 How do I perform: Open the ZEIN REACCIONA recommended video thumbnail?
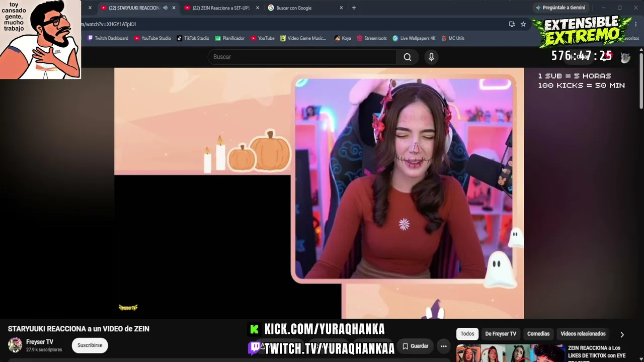pyautogui.click(x=510, y=353)
